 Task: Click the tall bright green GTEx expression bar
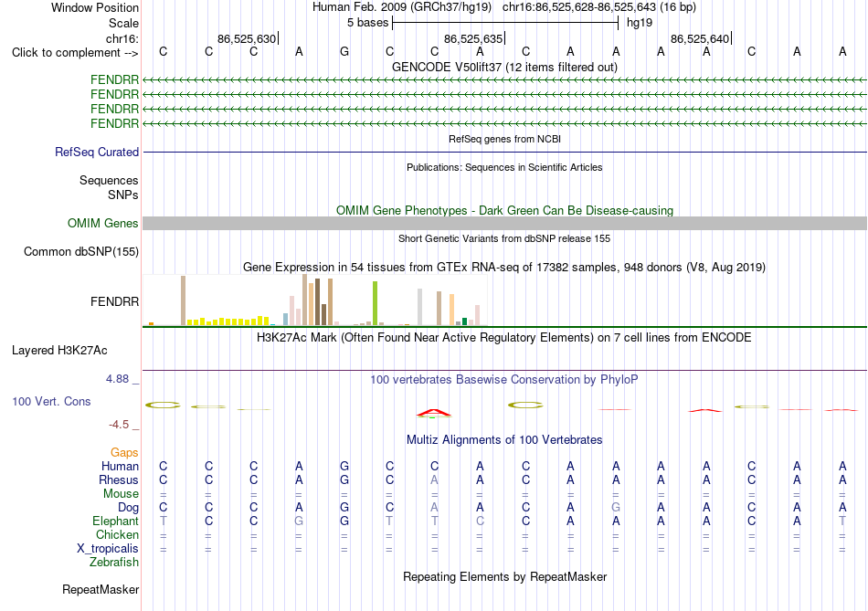click(x=375, y=303)
